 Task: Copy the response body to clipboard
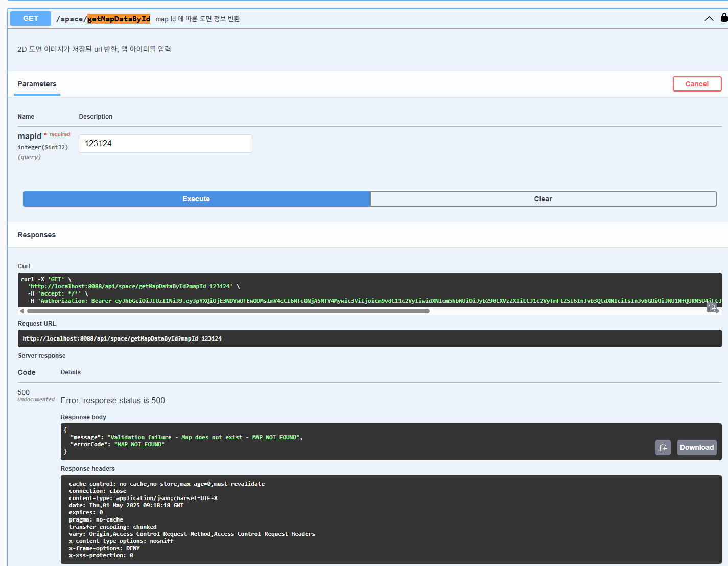click(663, 447)
